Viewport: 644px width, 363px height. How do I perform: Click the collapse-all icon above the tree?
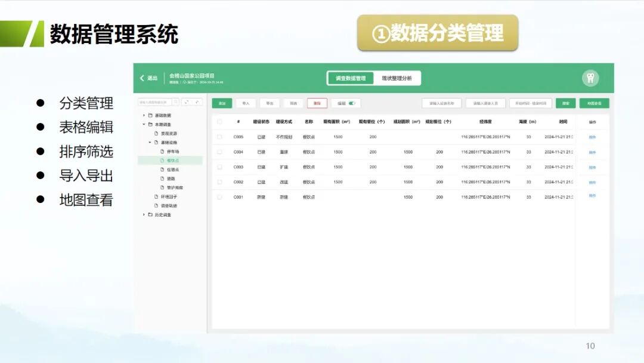[x=197, y=102]
